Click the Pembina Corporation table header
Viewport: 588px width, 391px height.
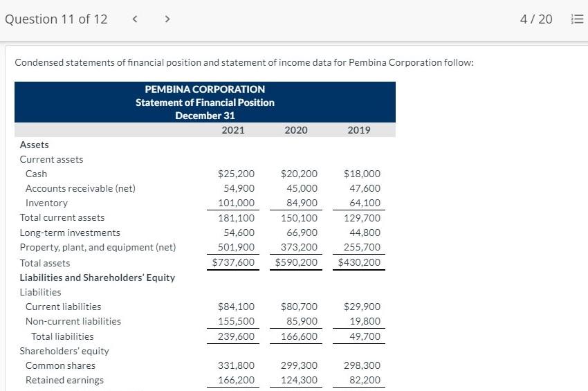(205, 102)
